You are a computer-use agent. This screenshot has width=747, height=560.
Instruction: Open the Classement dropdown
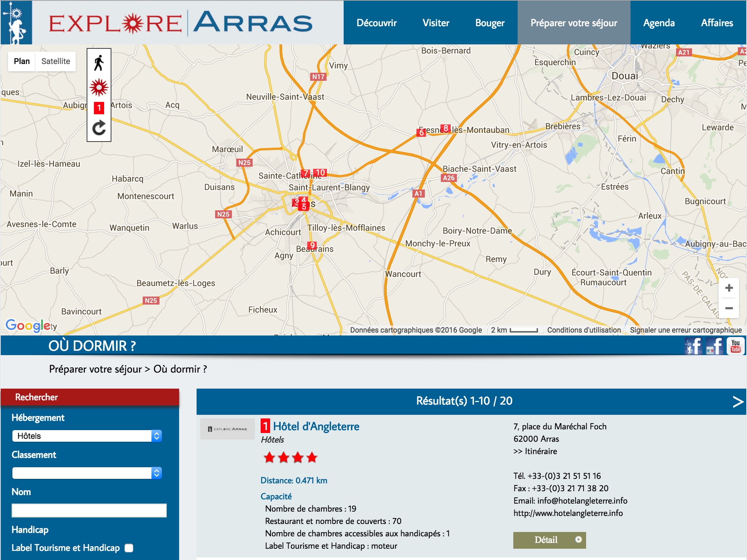pyautogui.click(x=87, y=473)
